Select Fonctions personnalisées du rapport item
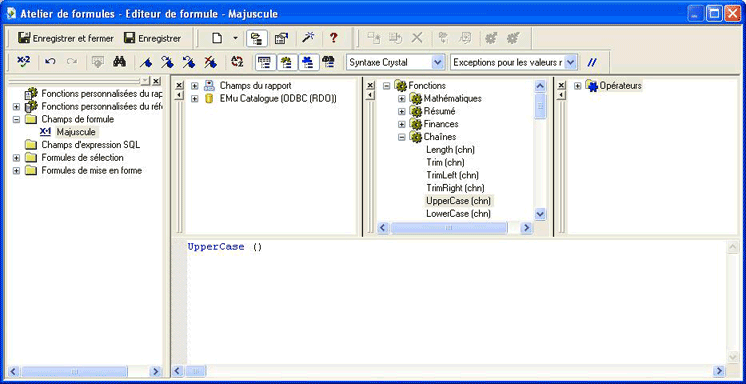This screenshot has width=746, height=384. click(x=101, y=94)
